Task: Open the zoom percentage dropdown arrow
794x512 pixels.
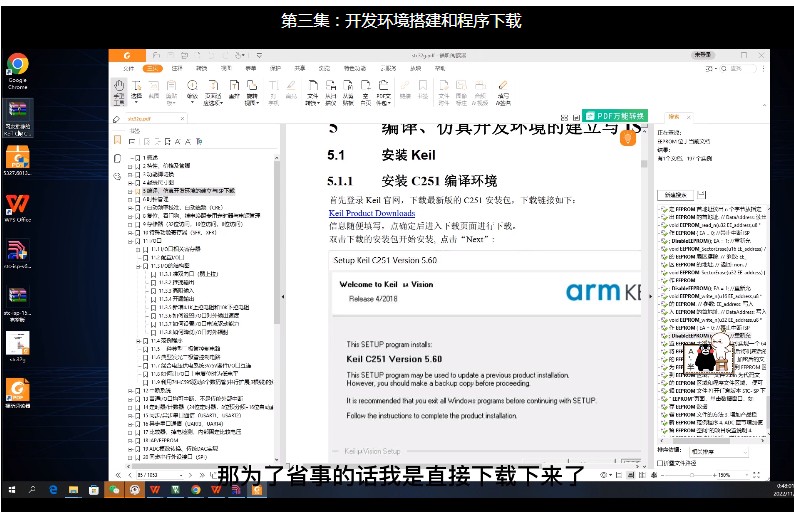Action: (747, 475)
